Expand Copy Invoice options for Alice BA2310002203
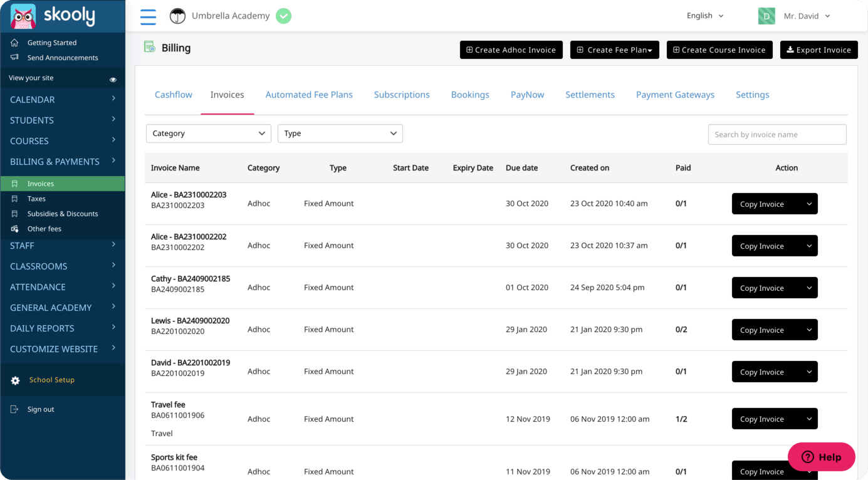The width and height of the screenshot is (868, 480). [x=808, y=204]
